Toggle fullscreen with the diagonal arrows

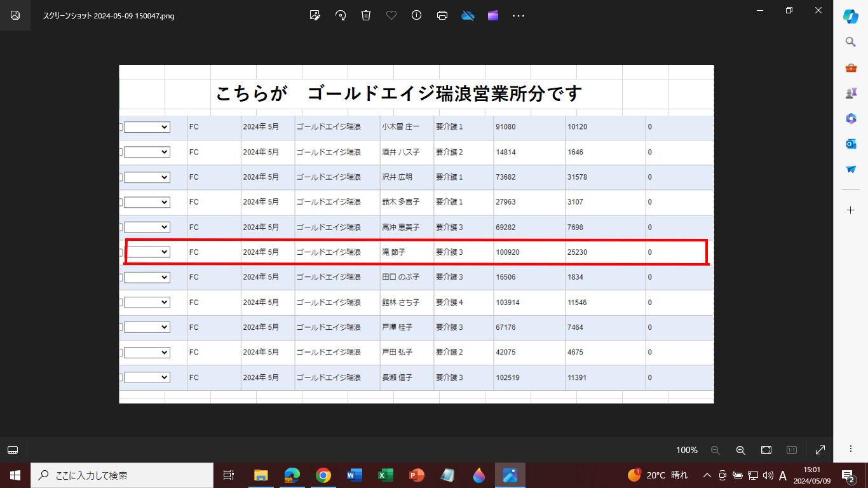pyautogui.click(x=820, y=450)
